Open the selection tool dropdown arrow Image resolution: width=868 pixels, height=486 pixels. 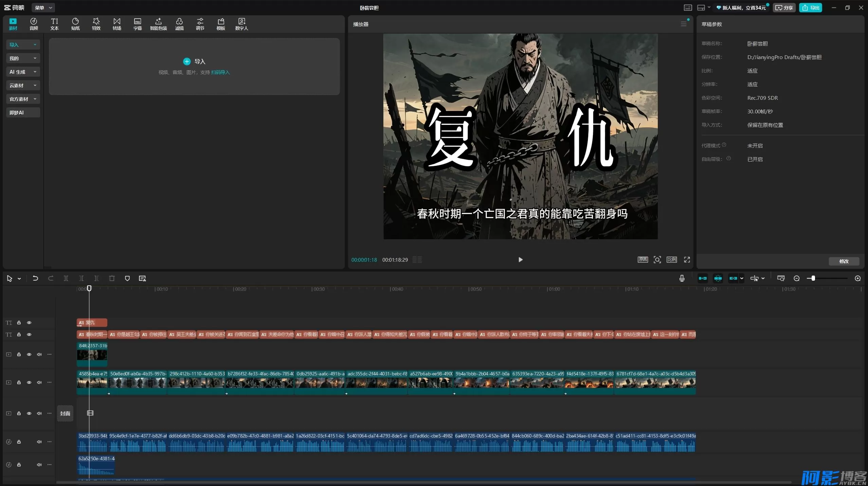(19, 279)
